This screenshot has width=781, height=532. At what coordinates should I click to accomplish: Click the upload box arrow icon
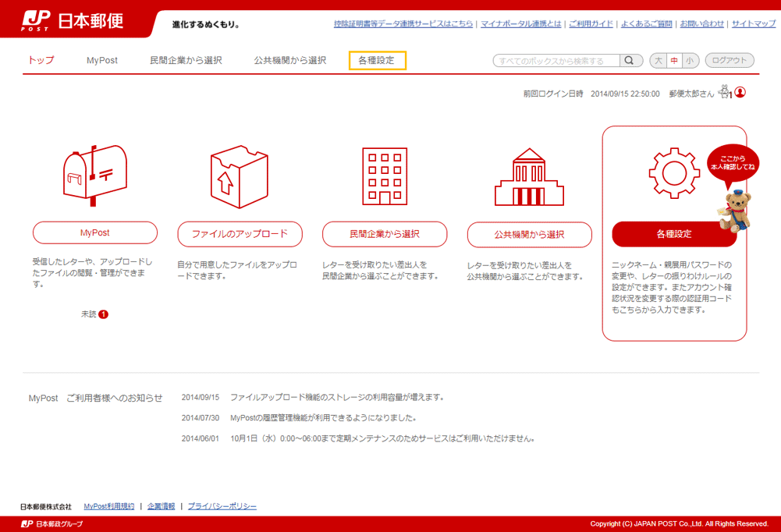(240, 177)
